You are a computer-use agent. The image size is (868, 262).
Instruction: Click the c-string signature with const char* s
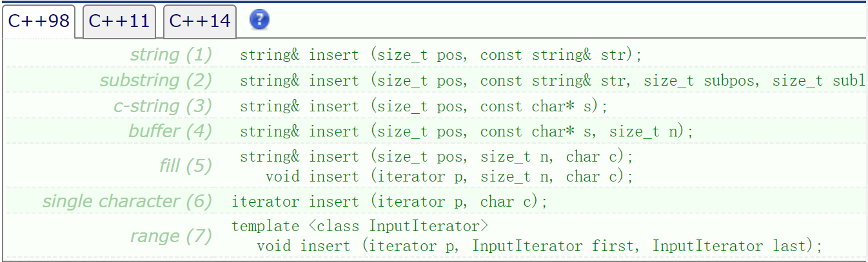pyautogui.click(x=424, y=106)
